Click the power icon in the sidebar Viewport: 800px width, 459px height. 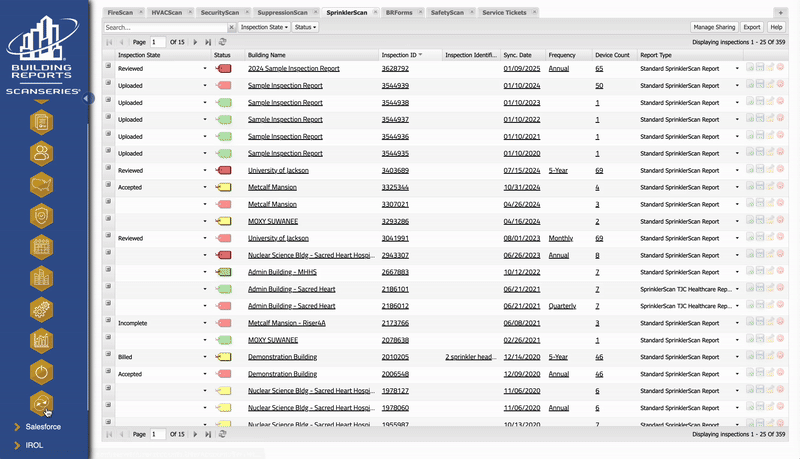[x=42, y=372]
